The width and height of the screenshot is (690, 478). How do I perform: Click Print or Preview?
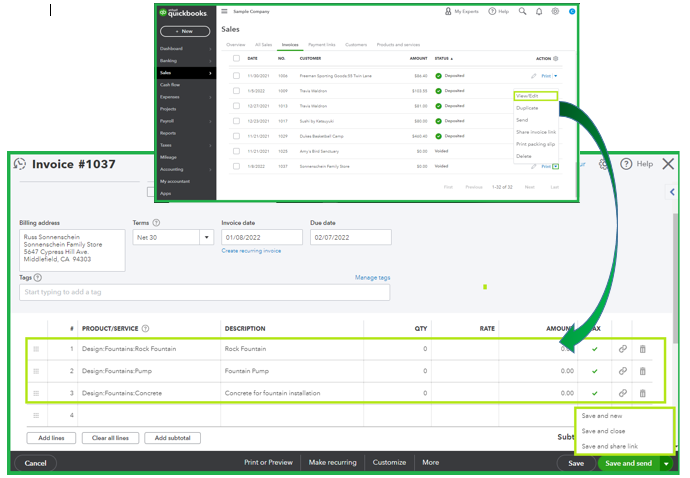268,462
